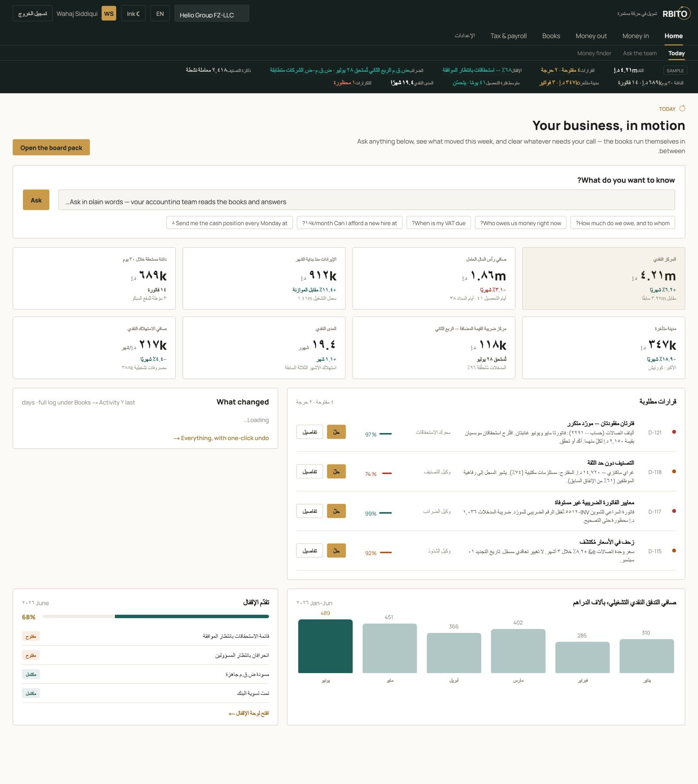
Task: Open the Money out tab
Action: pos(591,36)
